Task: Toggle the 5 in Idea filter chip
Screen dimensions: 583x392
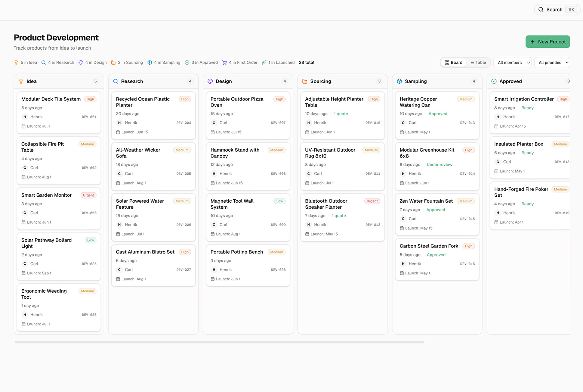Action: [25, 62]
